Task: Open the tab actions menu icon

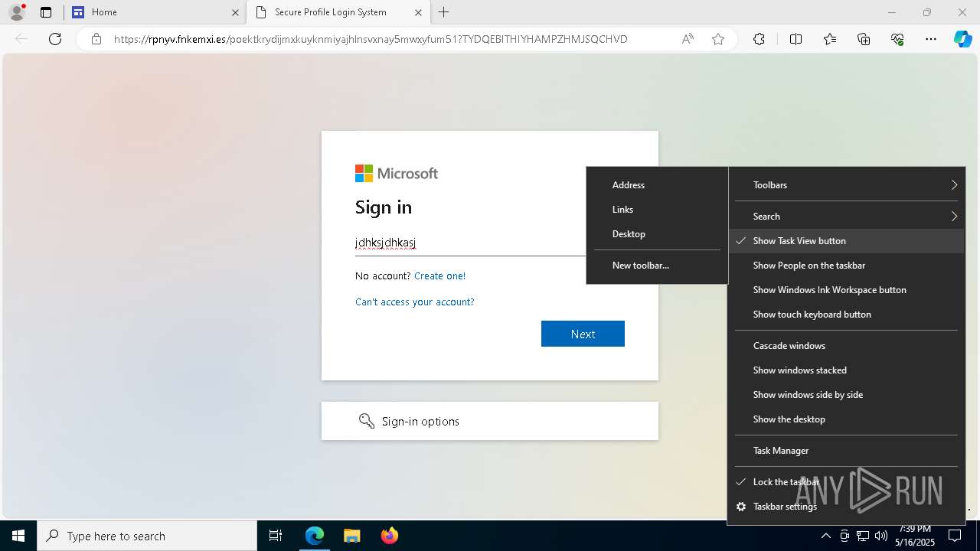Action: pyautogui.click(x=46, y=12)
